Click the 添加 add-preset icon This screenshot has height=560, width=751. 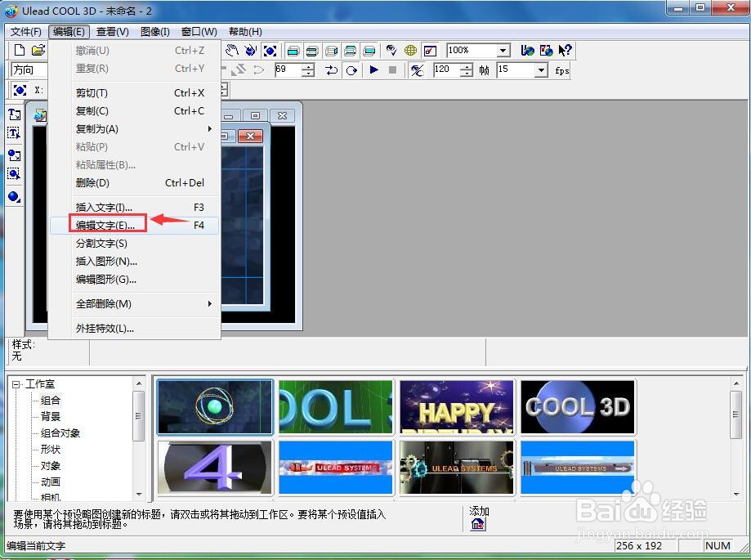pos(477,524)
